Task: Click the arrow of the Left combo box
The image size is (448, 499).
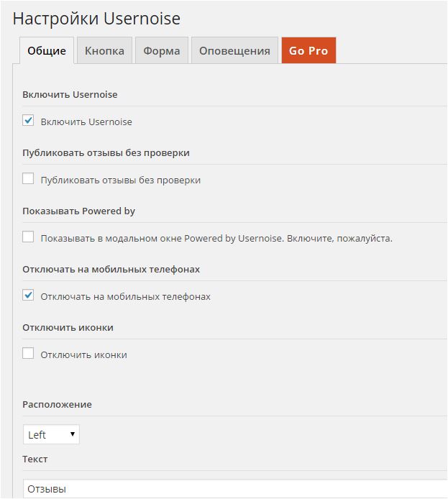Action: [x=73, y=435]
